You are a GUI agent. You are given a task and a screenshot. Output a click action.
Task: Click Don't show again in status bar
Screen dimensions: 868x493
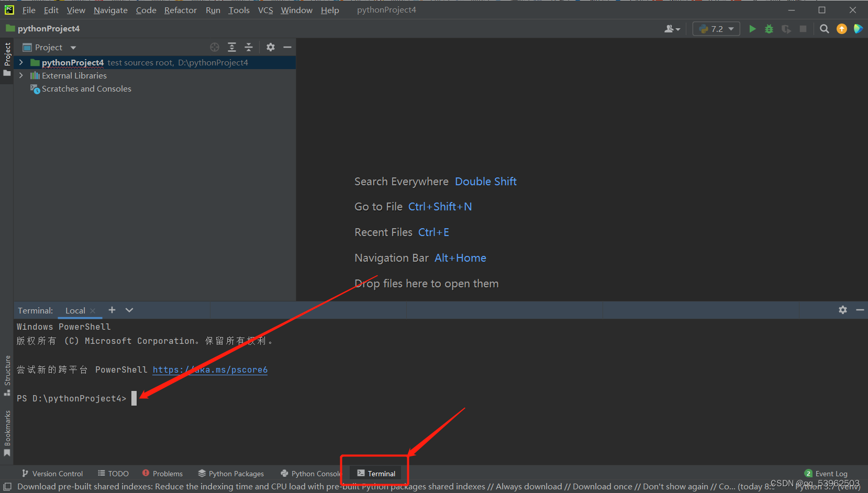click(x=675, y=487)
